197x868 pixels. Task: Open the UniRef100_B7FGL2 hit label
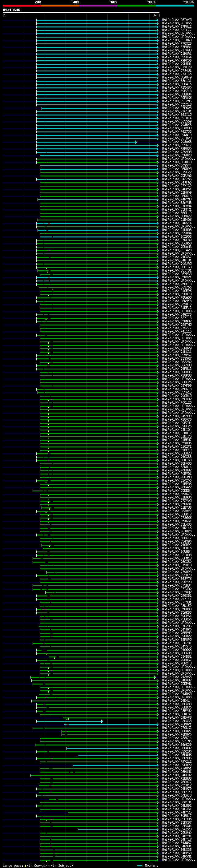click(x=177, y=26)
